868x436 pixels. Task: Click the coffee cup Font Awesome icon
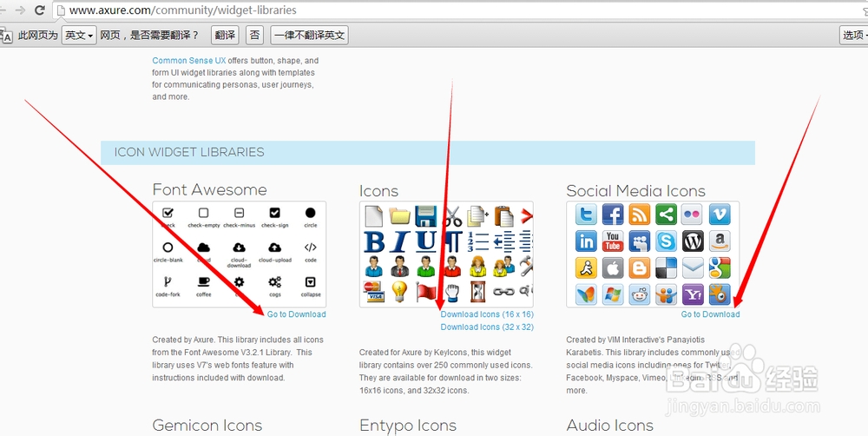tap(204, 282)
